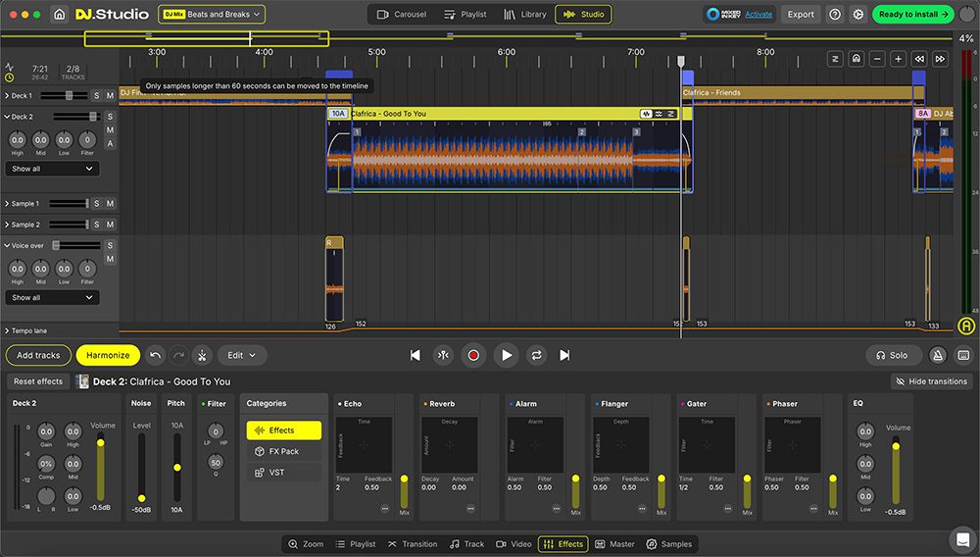This screenshot has width=980, height=557.
Task: Collapse the Deck 2 lane
Action: pyautogui.click(x=7, y=117)
